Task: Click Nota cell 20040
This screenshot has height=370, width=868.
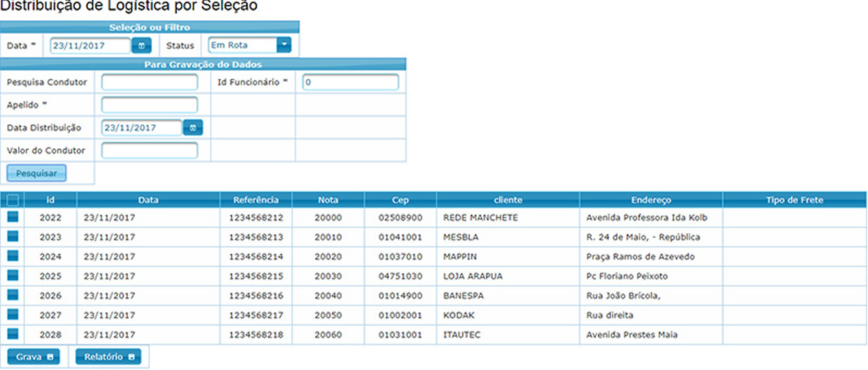Action: click(328, 296)
